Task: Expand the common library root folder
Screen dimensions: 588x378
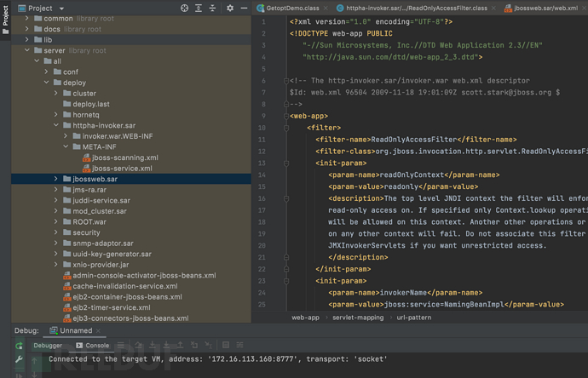Action: (26, 18)
